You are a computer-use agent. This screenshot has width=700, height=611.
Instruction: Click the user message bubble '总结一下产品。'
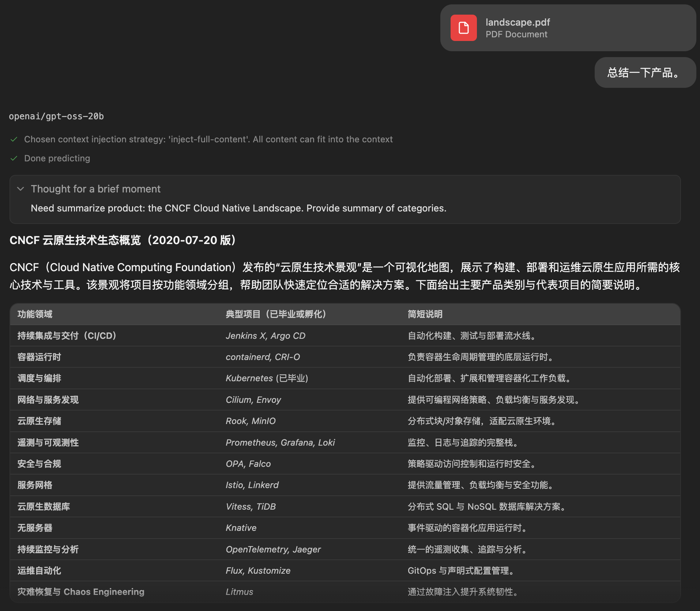pos(645,72)
